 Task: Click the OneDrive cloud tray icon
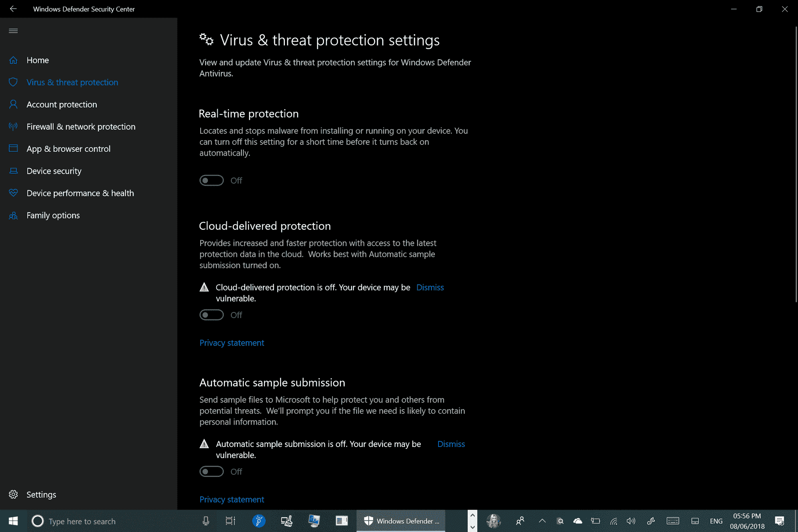[577, 521]
